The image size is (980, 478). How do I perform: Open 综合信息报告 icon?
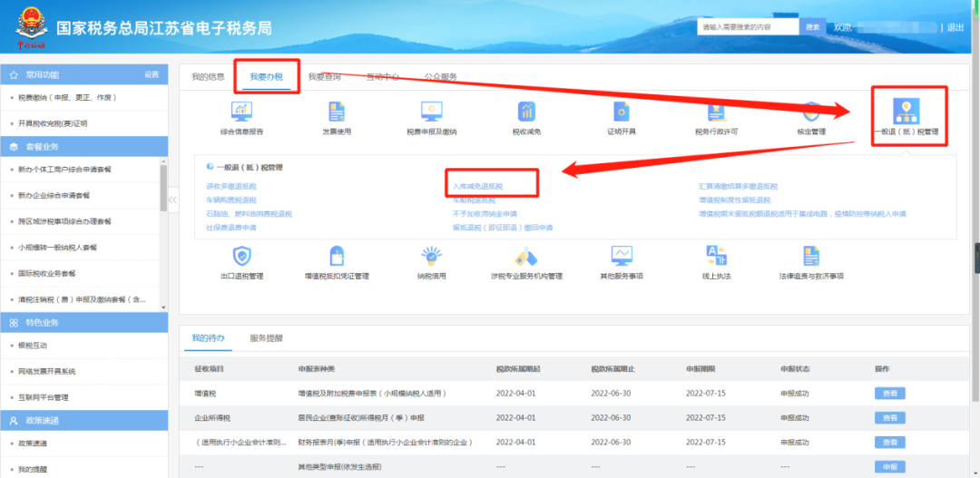click(241, 112)
